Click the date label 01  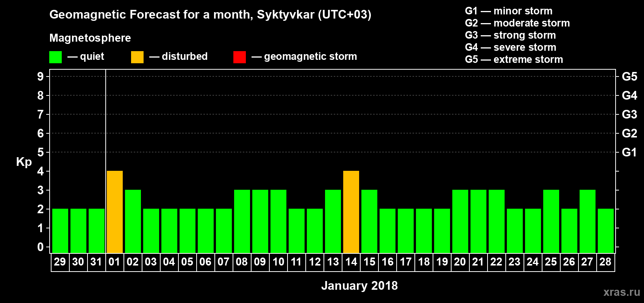coord(114,262)
